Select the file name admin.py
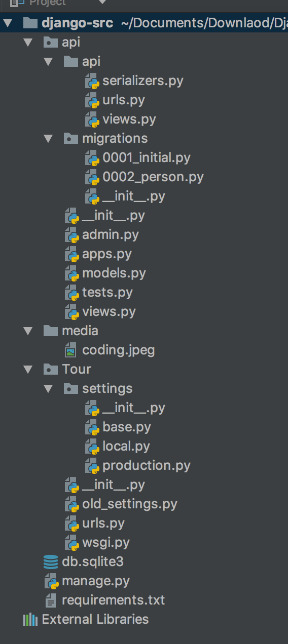Viewport: 288px width, 644px height. [111, 235]
